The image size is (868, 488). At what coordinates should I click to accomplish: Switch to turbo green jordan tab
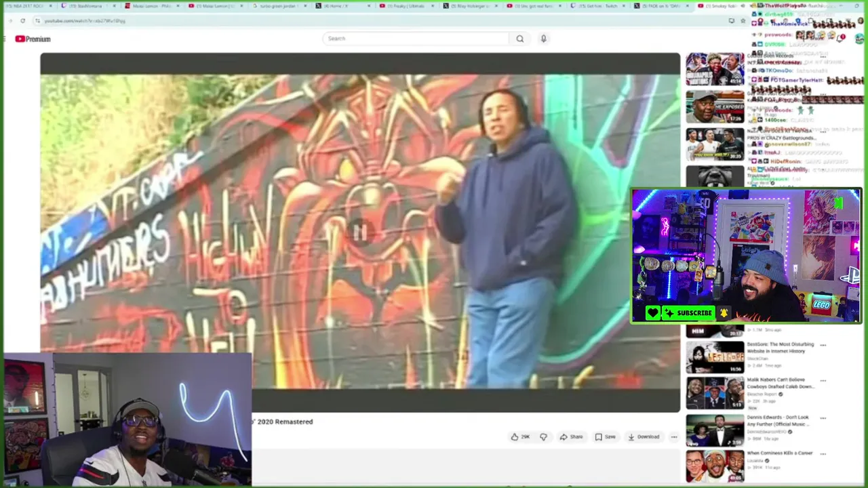(x=278, y=6)
